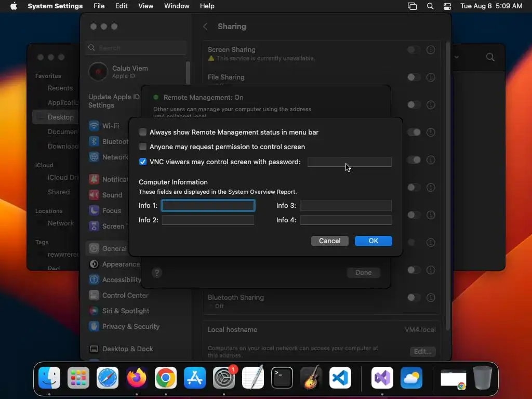This screenshot has width=532, height=399.
Task: Cancel the Remote Management options dialog
Action: point(329,241)
